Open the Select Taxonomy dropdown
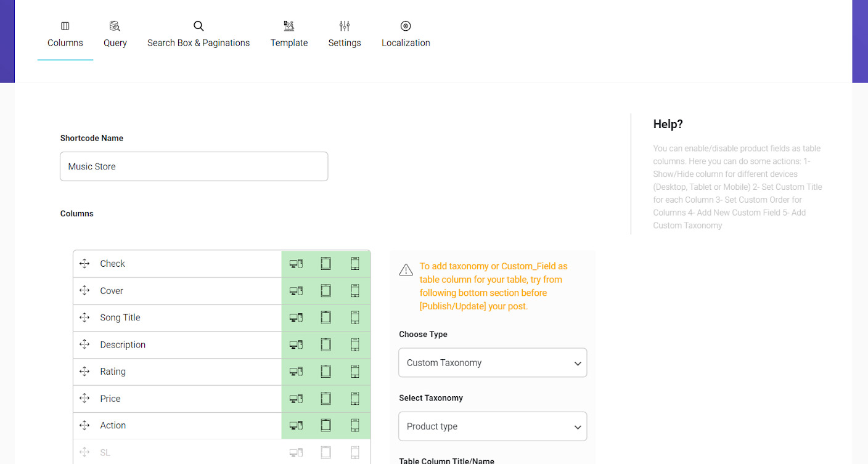Screen dimensions: 868x464 [493, 426]
